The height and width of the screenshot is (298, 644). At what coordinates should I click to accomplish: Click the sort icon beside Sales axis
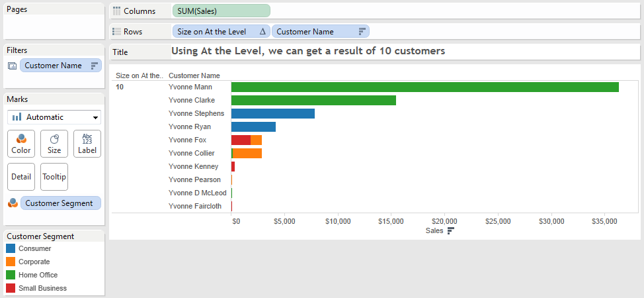(451, 230)
